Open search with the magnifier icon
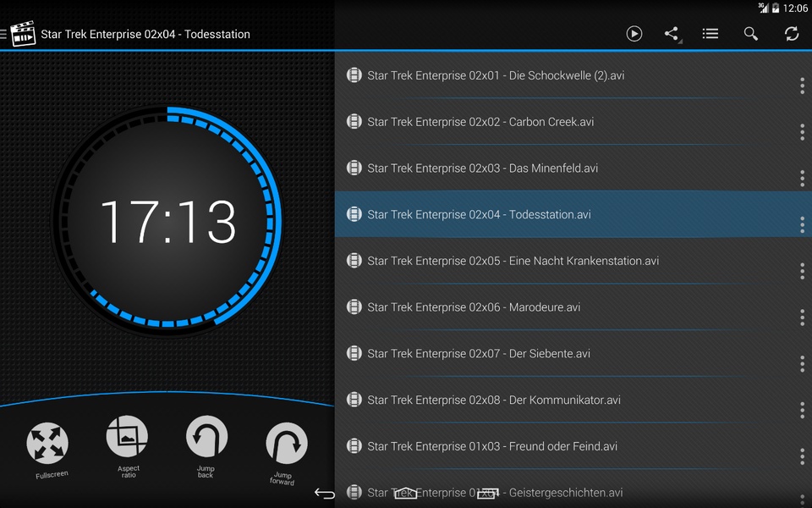This screenshot has height=508, width=812. (x=750, y=34)
